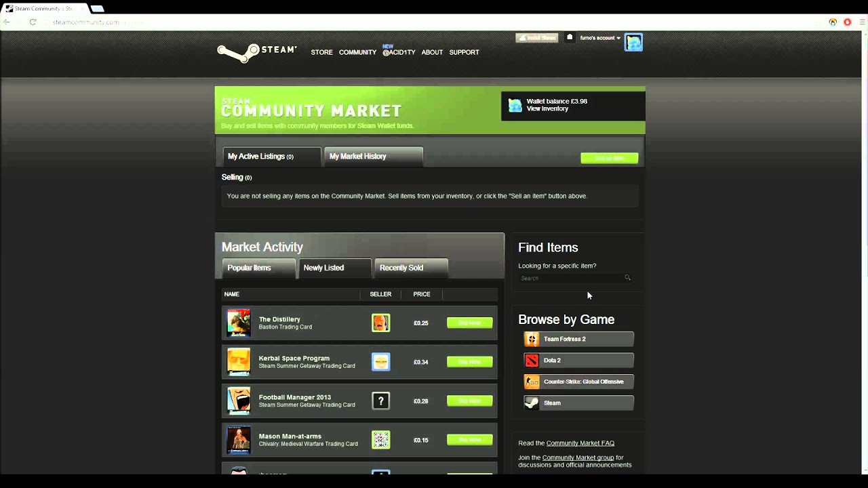Click the Bastion Trading Card subtitle
868x488 pixels.
[285, 327]
